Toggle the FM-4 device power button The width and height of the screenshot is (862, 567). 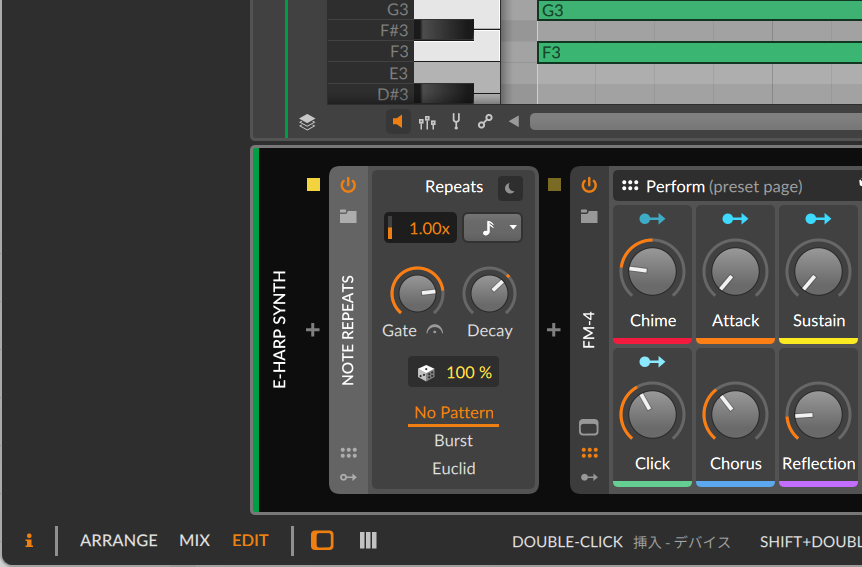tap(589, 185)
